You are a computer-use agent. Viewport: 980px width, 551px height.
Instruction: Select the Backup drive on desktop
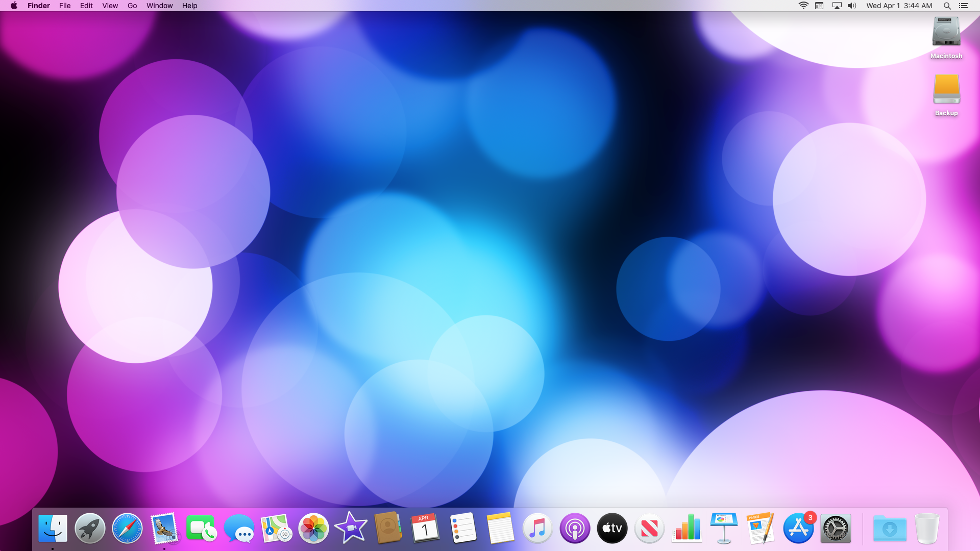(946, 90)
